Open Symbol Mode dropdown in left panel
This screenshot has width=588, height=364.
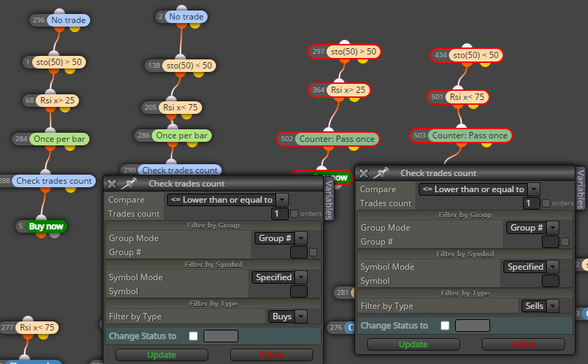(x=280, y=277)
